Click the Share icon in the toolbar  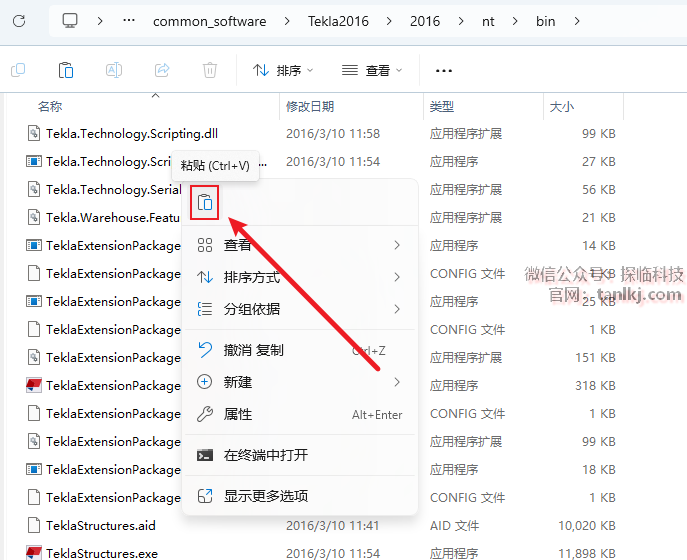[162, 70]
